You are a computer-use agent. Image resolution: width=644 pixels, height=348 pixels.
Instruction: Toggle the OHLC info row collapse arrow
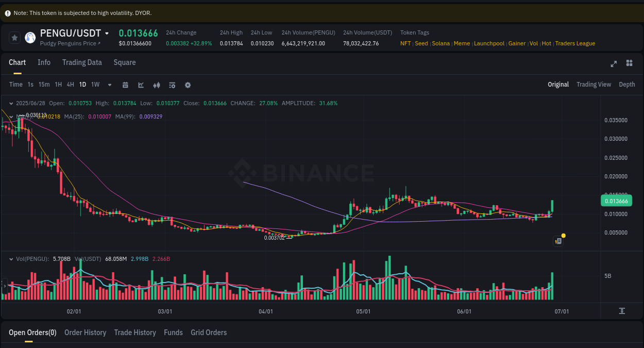(11, 103)
